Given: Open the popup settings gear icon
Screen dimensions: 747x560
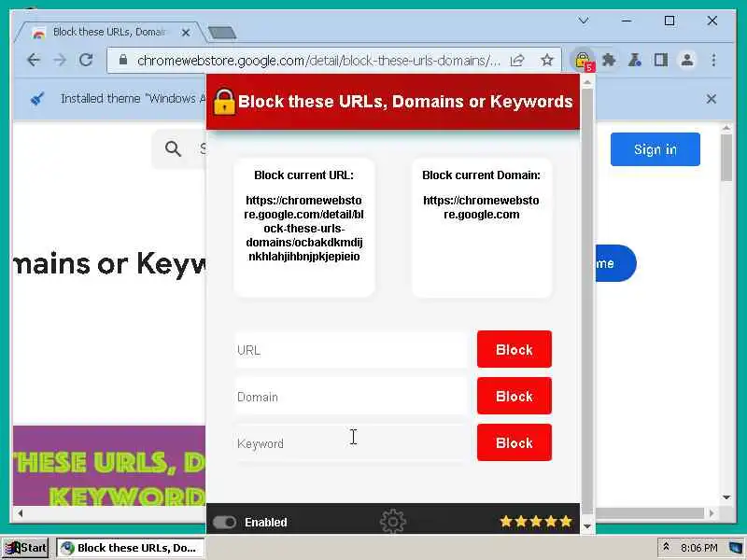Looking at the screenshot, I should [393, 522].
